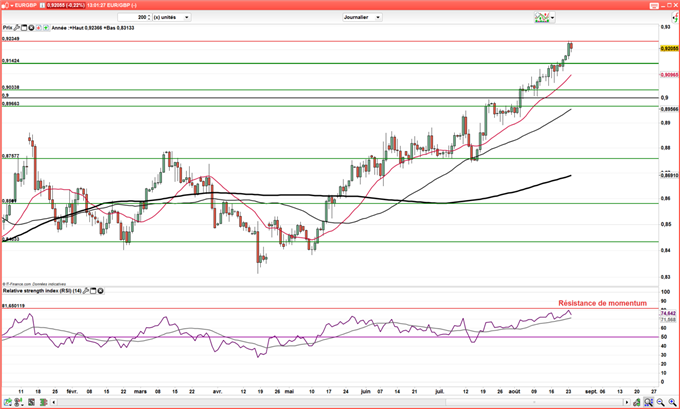
Task: Click the Résistance de momentum annotation
Action: (x=602, y=303)
